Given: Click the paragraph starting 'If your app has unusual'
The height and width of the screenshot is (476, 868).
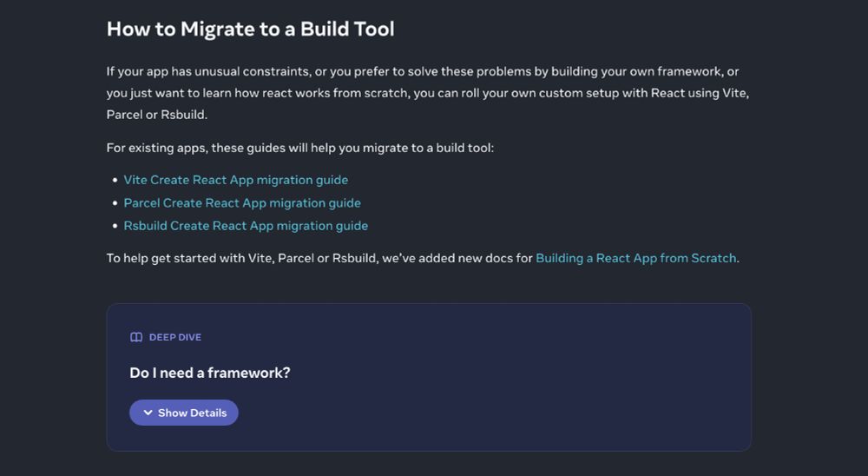Looking at the screenshot, I should [428, 93].
